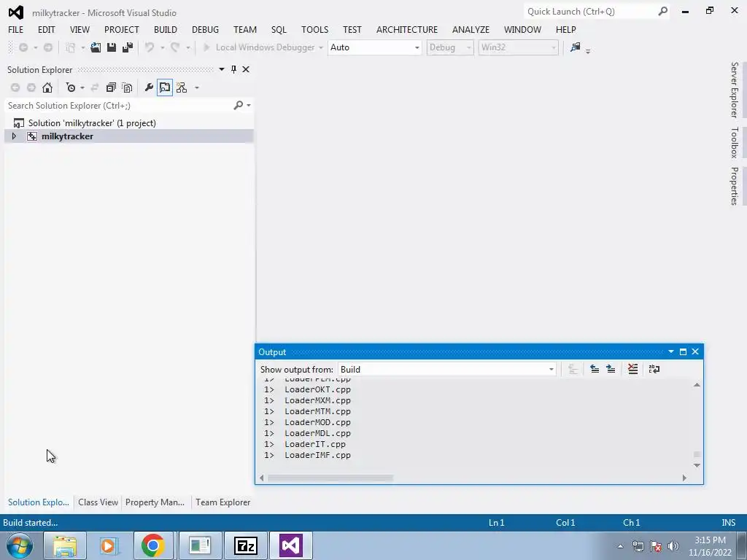Open the ANALYZE menu
747x560 pixels.
pos(471,29)
